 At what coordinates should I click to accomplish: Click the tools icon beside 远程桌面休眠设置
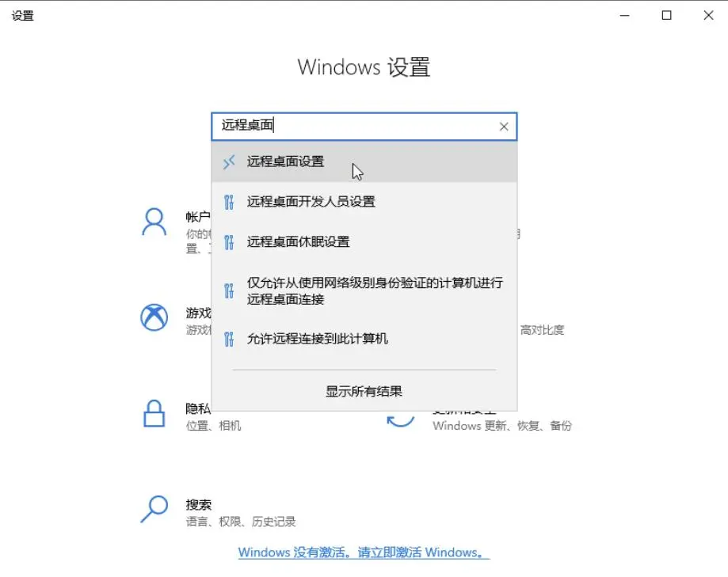coord(229,242)
